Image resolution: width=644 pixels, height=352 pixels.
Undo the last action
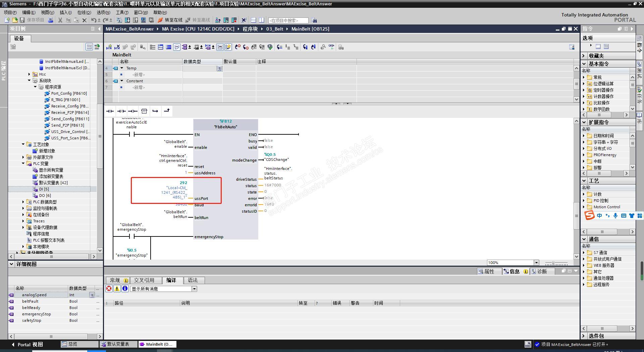pyautogui.click(x=94, y=20)
